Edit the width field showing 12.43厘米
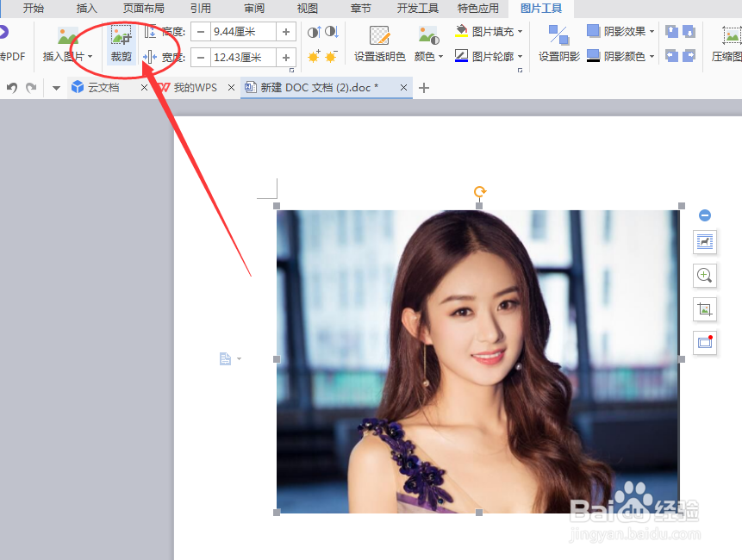742x560 pixels. click(x=243, y=57)
